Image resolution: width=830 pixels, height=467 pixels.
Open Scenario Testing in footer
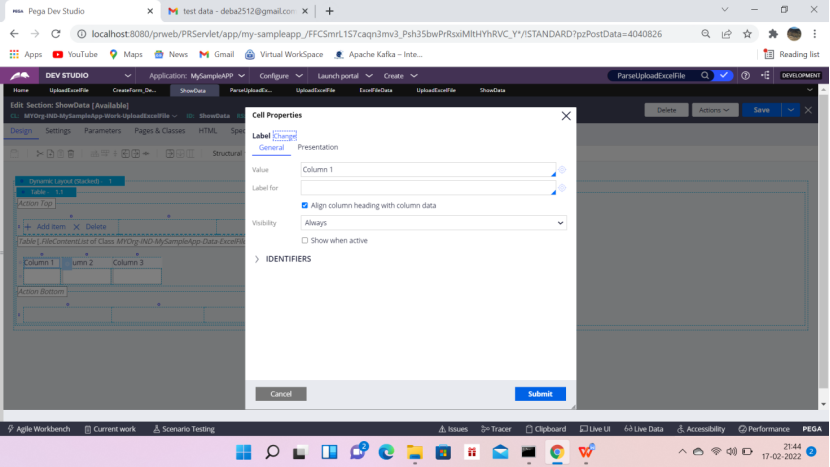tap(184, 429)
